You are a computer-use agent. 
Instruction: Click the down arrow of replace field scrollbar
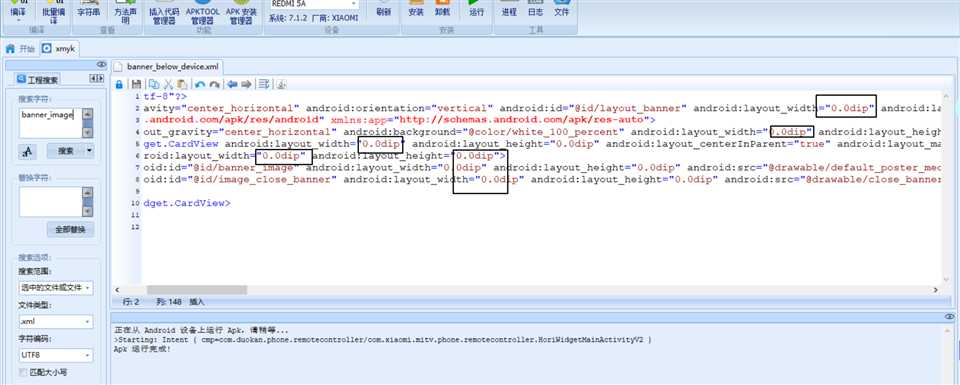[x=88, y=212]
